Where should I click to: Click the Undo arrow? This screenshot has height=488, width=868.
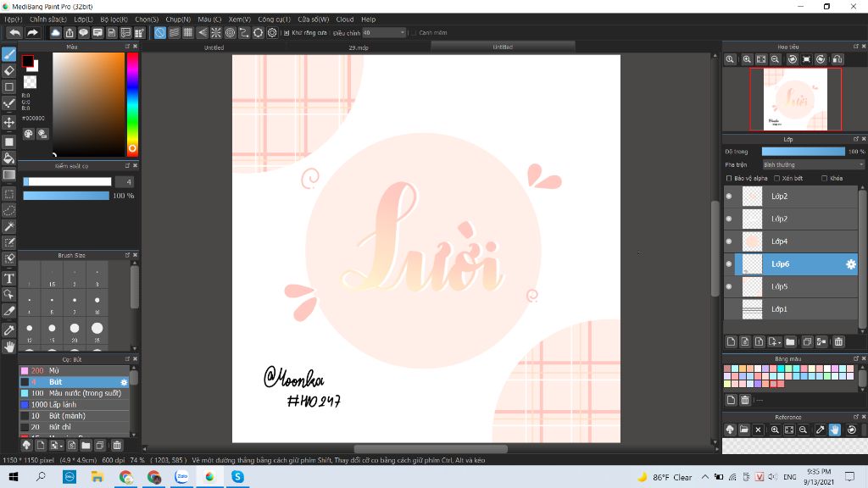coord(15,33)
